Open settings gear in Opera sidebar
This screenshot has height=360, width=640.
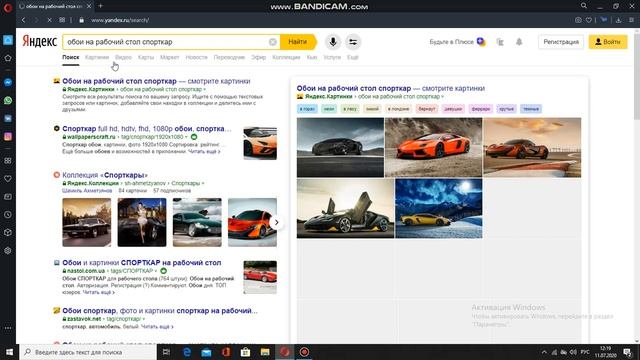(8, 251)
